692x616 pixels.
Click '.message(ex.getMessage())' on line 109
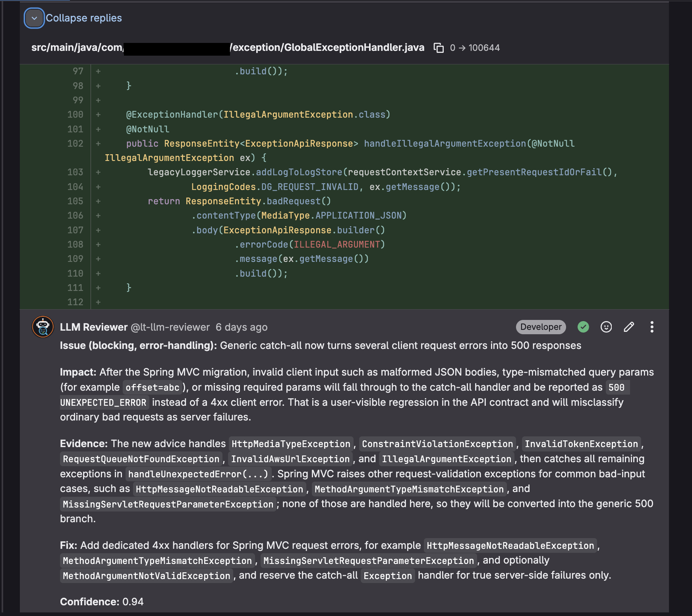302,259
